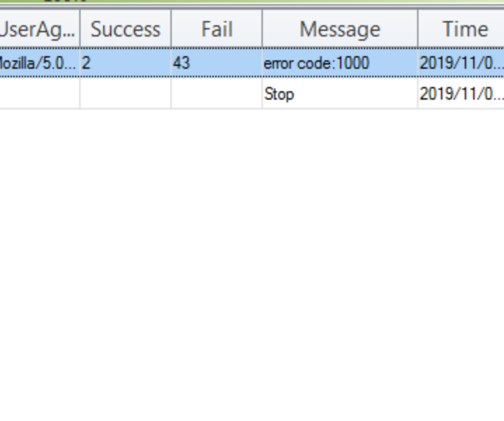Click divider between Fail and Message headers
Image resolution: width=504 pixels, height=421 pixels.
pos(262,29)
